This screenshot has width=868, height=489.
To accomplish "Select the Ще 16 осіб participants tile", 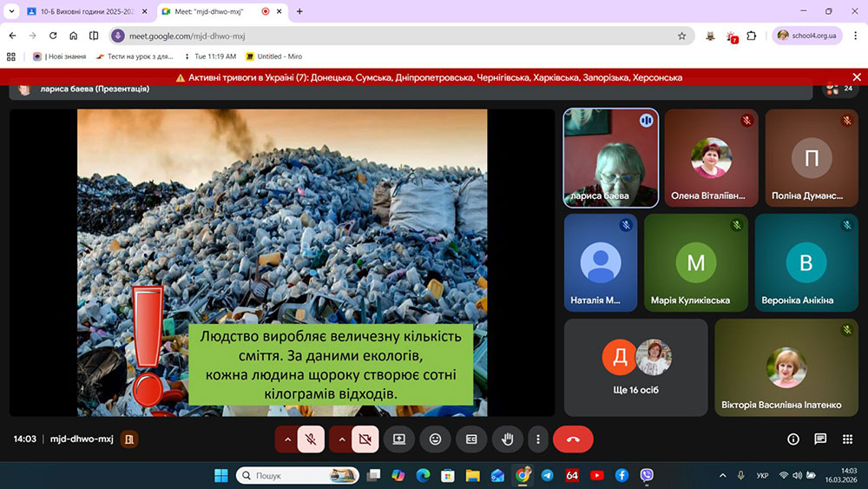I will pyautogui.click(x=635, y=367).
